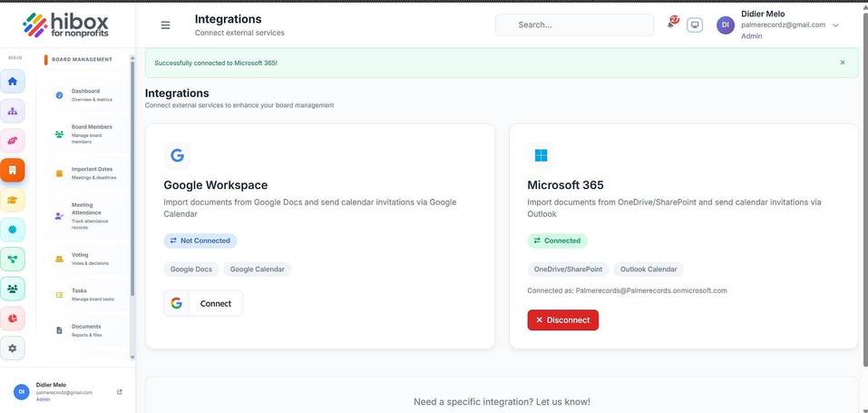This screenshot has height=413, width=868.
Task: Open the Home icon in main sidebar
Action: pyautogui.click(x=12, y=82)
